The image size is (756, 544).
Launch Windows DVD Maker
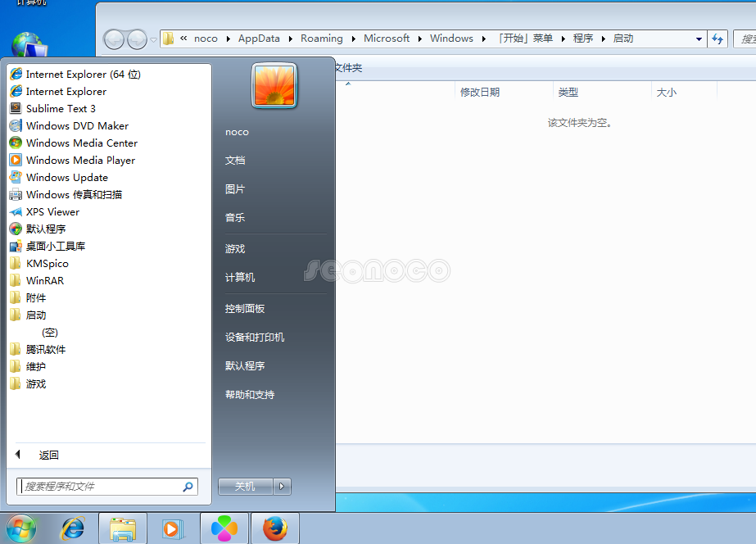(x=77, y=125)
